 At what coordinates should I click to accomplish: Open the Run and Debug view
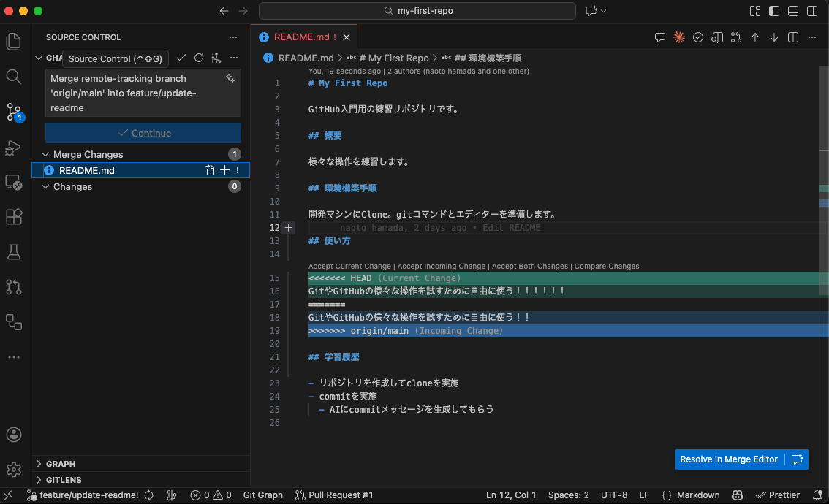(13, 148)
